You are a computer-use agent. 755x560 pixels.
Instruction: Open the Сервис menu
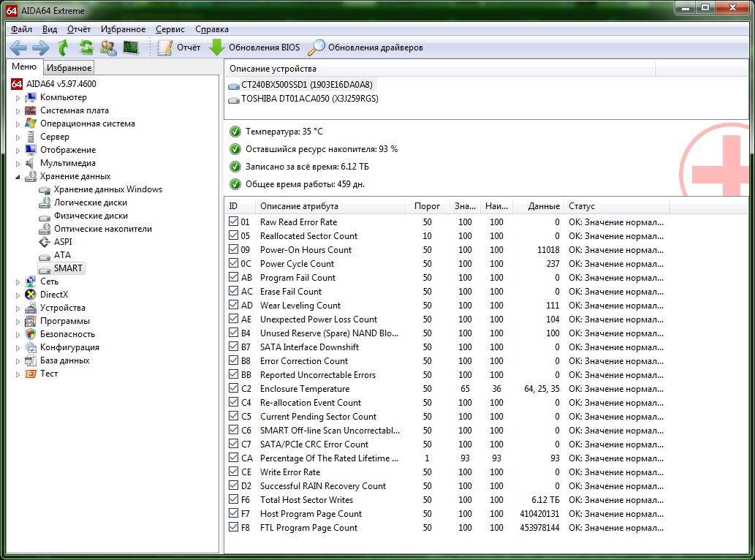pos(170,29)
